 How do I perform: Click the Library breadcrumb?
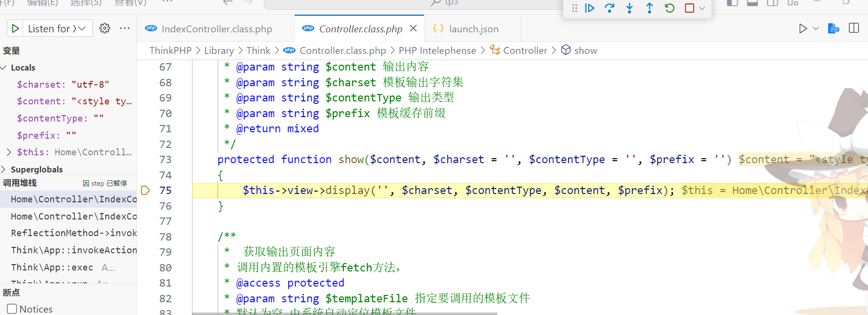(219, 50)
